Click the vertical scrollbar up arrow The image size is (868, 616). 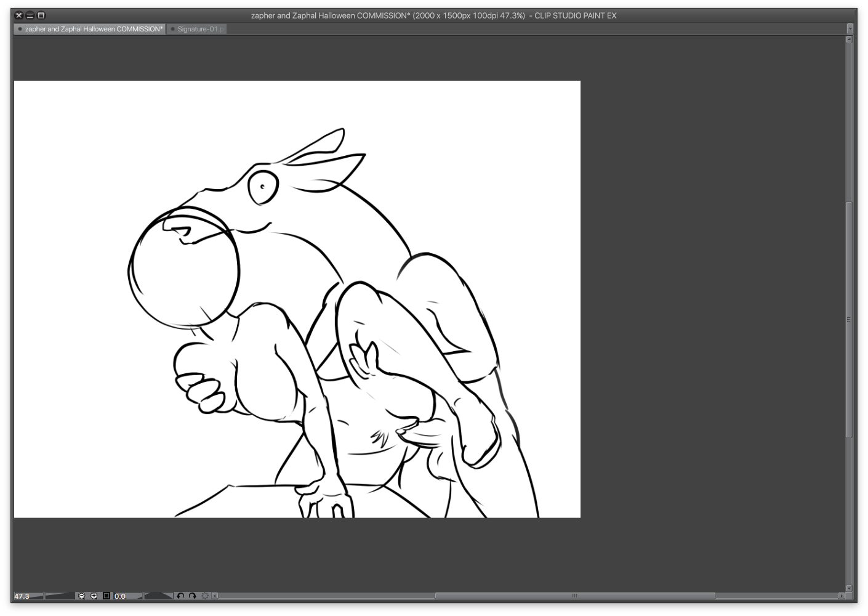(849, 39)
